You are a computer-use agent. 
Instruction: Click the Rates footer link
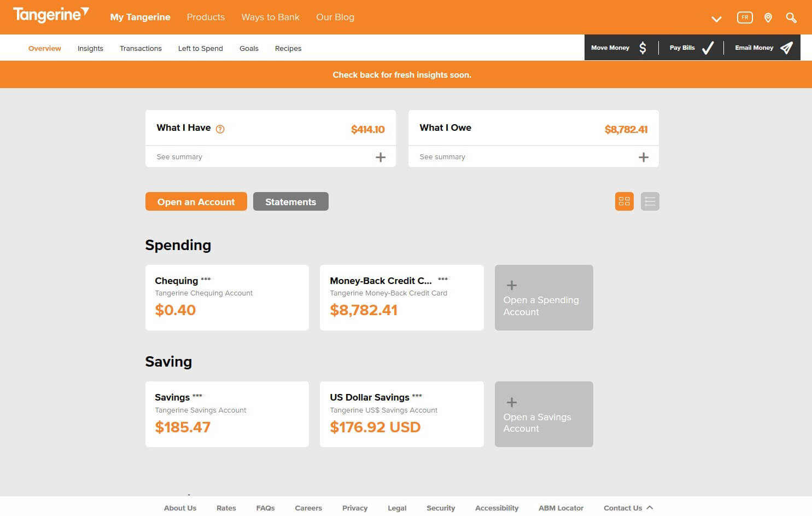[226, 508]
